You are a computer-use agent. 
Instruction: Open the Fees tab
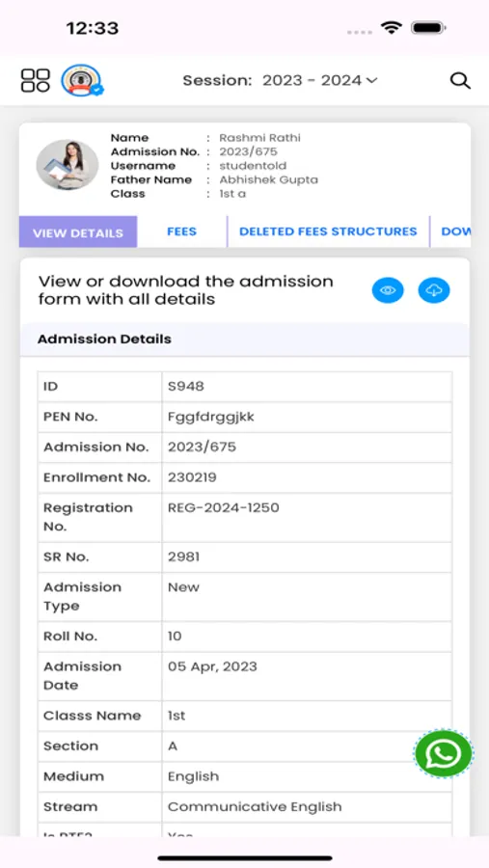click(181, 231)
